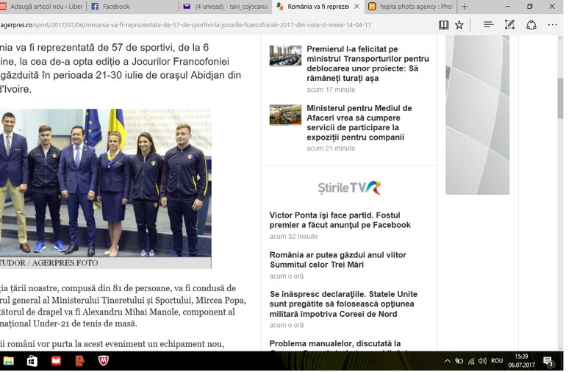This screenshot has height=372, width=588.
Task: Open Edge More actions ellipsis menu
Action: click(553, 25)
